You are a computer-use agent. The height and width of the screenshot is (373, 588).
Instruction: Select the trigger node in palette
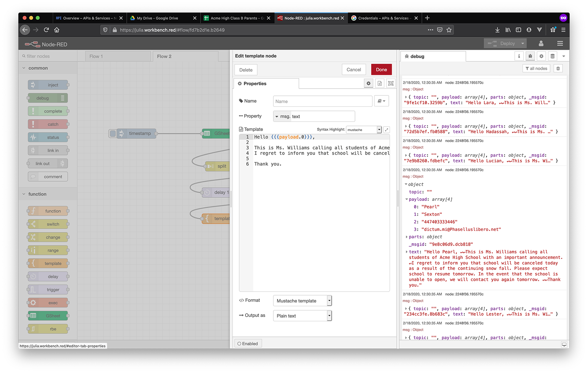coord(48,290)
